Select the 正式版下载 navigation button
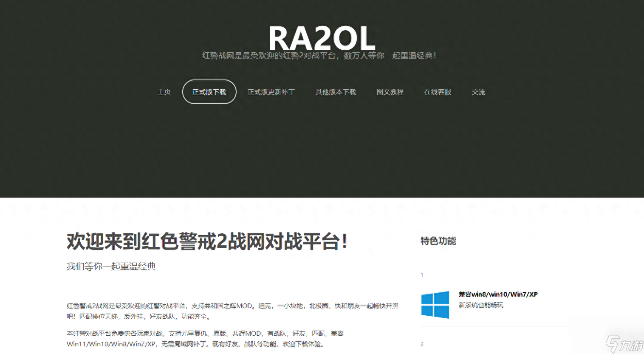Image resolution: width=644 pixels, height=354 pixels. 209,92
